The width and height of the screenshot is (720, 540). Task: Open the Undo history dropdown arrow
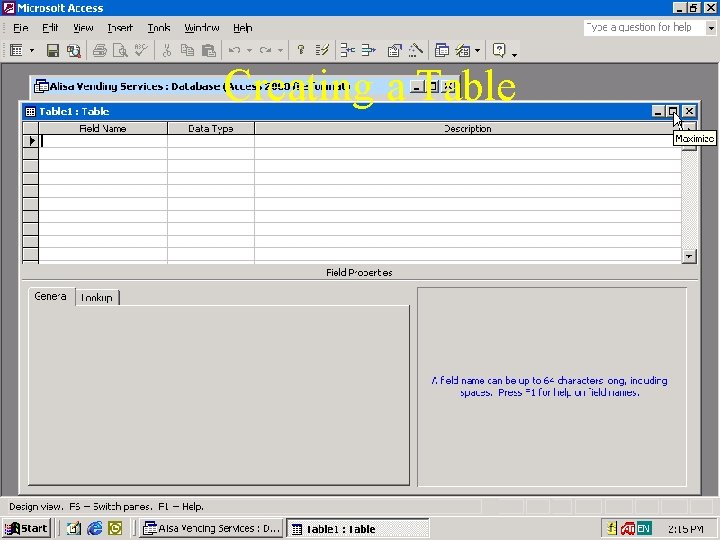(x=249, y=51)
